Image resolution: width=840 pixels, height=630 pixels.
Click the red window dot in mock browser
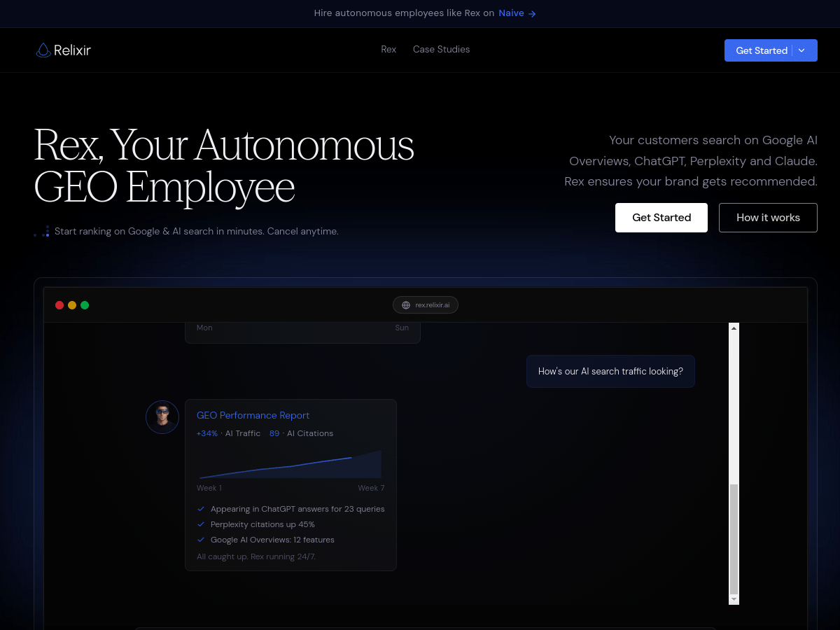click(59, 305)
